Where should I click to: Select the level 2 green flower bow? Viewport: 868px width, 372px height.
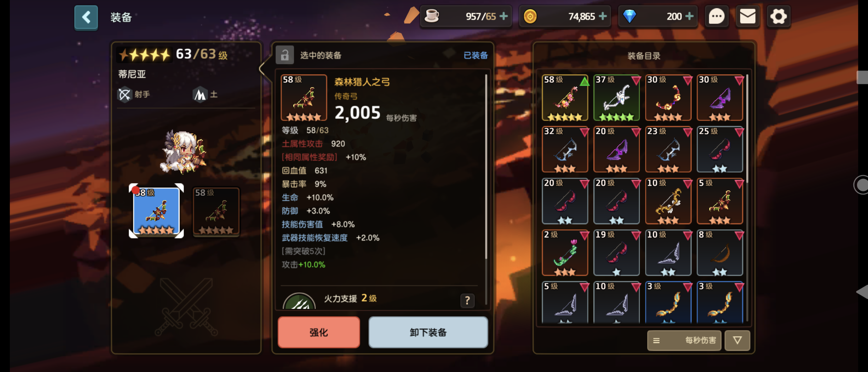[565, 253]
